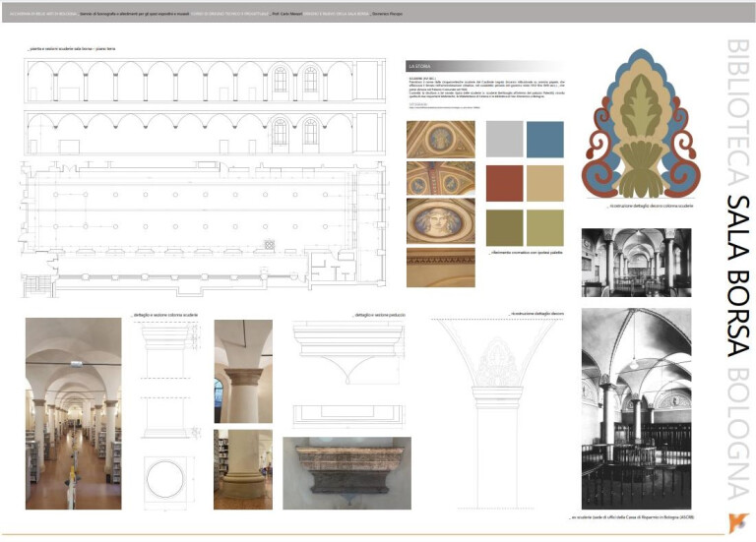Screen dimensions: 756x542
Task: Click the orange logo in the bottom-right corner
Action: click(x=732, y=517)
